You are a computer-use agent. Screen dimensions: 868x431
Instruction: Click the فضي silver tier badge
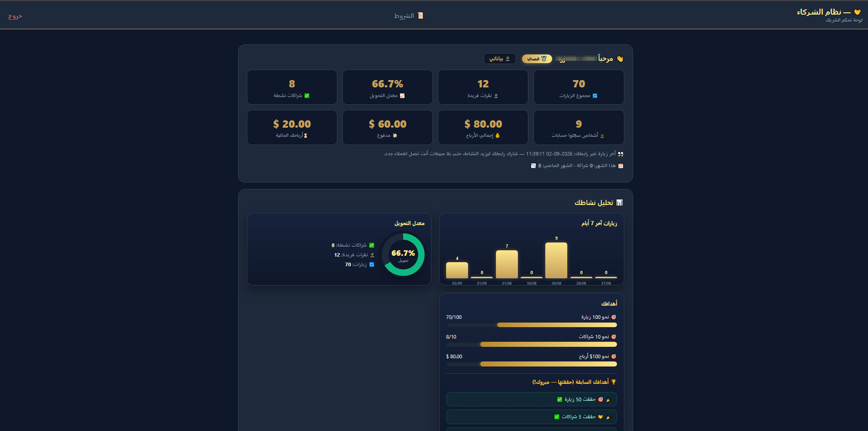[x=537, y=59]
